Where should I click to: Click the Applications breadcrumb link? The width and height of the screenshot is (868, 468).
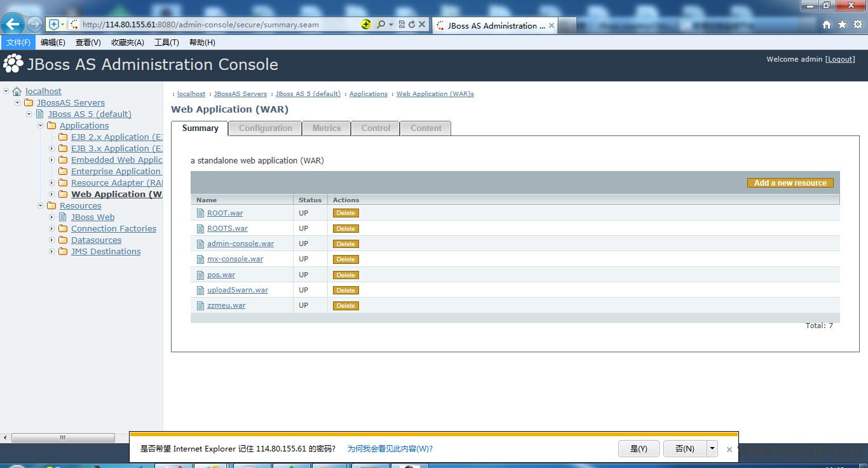tap(369, 94)
